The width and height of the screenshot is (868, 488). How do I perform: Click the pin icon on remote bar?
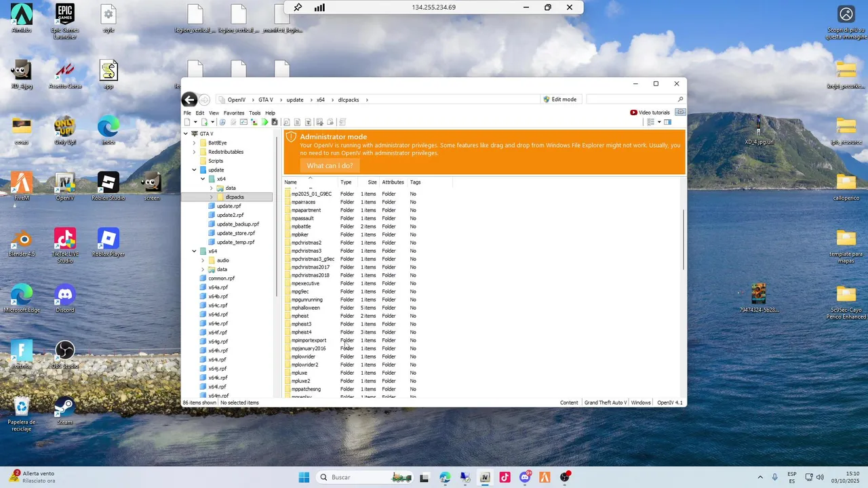coord(298,7)
